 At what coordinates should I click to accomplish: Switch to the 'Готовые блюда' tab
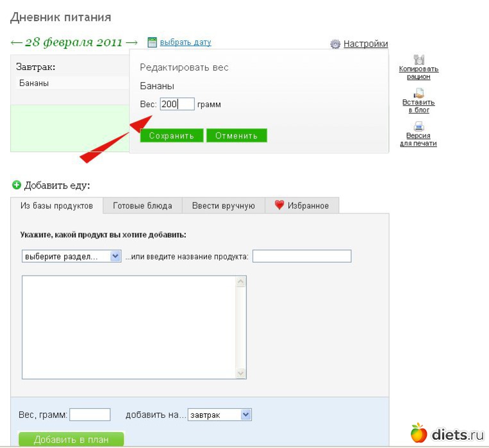point(142,206)
